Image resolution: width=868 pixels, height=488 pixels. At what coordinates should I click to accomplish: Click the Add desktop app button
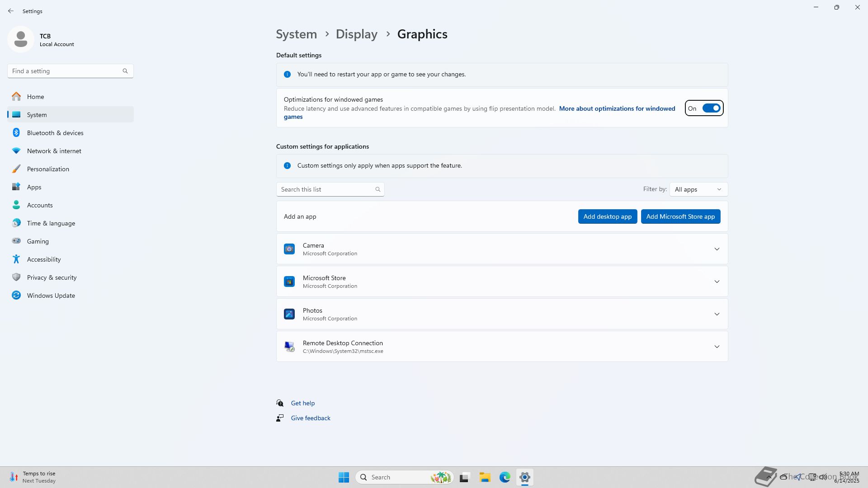pos(607,216)
